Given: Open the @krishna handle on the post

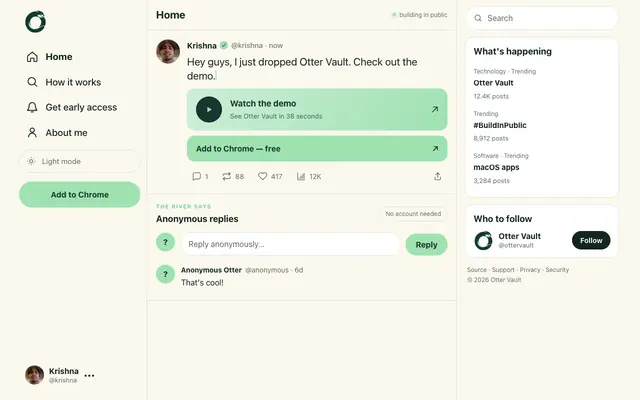Looking at the screenshot, I should [x=247, y=45].
